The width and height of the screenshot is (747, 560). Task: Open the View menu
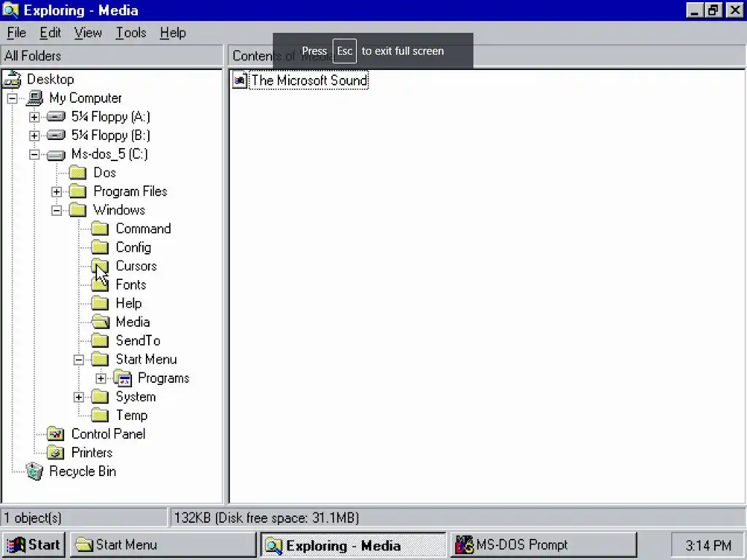pos(88,33)
